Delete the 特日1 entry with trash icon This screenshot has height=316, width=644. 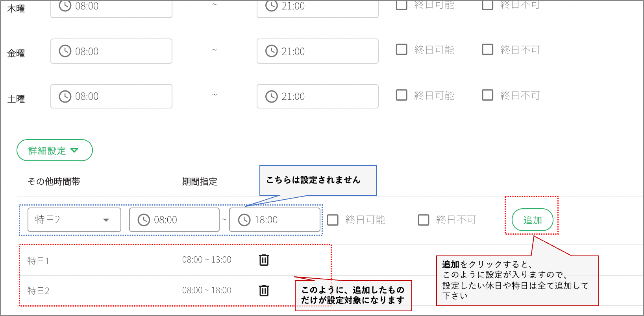pyautogui.click(x=264, y=260)
